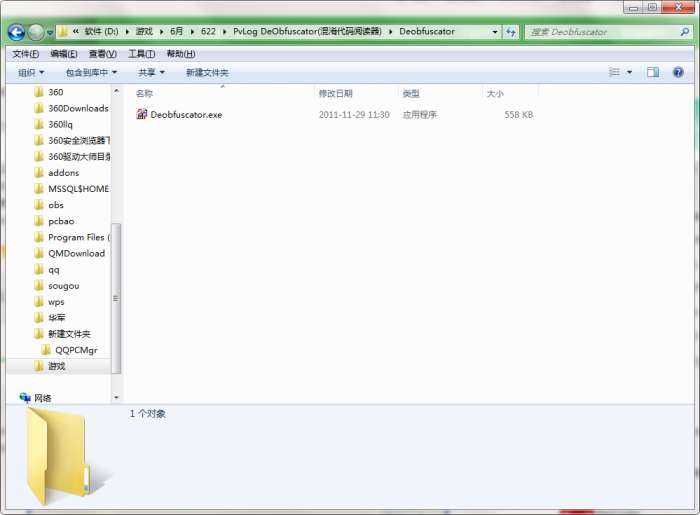Image resolution: width=700 pixels, height=515 pixels.
Task: Click the refresh icon next to address bar
Action: coord(510,32)
